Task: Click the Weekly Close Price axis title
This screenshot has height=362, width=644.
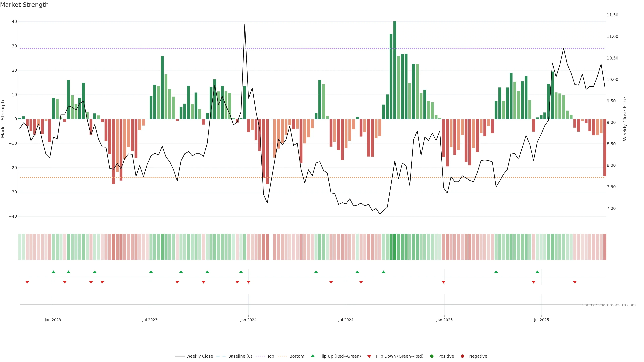Action: 625,119
